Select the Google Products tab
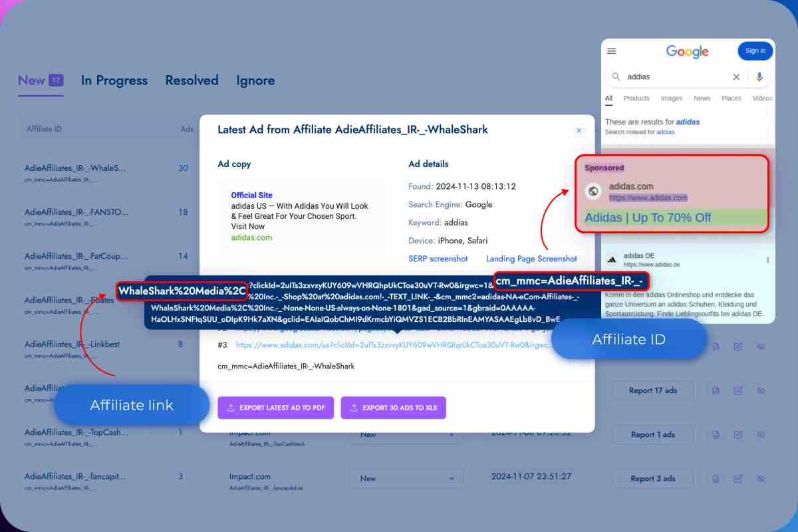The width and height of the screenshot is (798, 532). pos(636,98)
